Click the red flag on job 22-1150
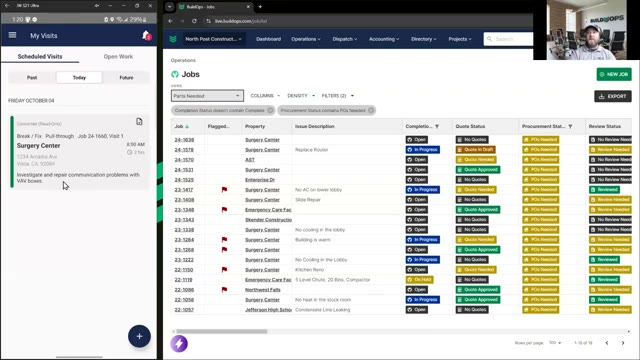Image resolution: width=640 pixels, height=360 pixels. click(x=224, y=269)
